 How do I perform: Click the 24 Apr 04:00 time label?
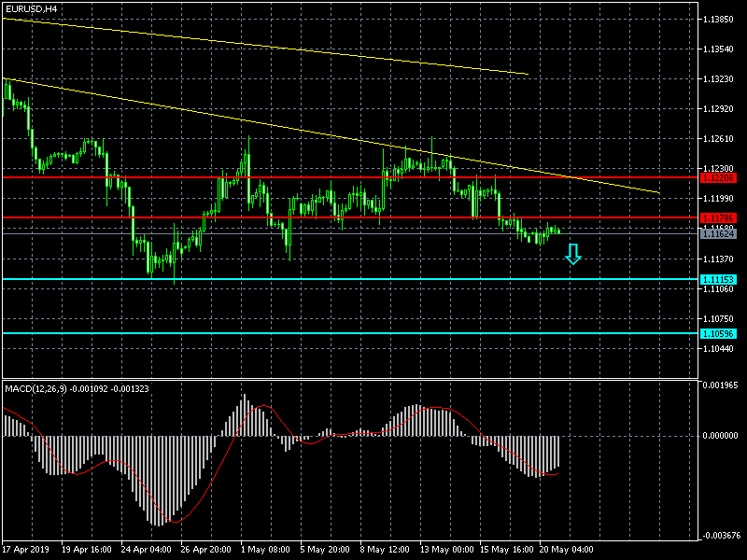tap(147, 549)
